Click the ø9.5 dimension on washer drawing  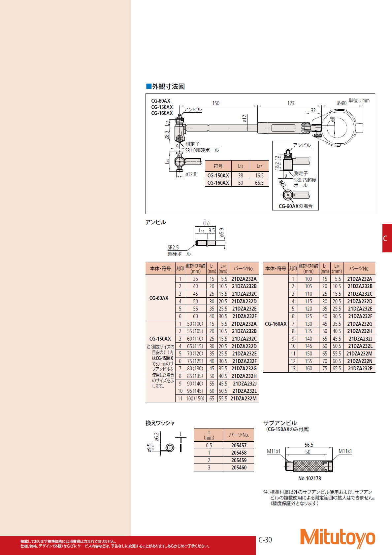[149, 448]
